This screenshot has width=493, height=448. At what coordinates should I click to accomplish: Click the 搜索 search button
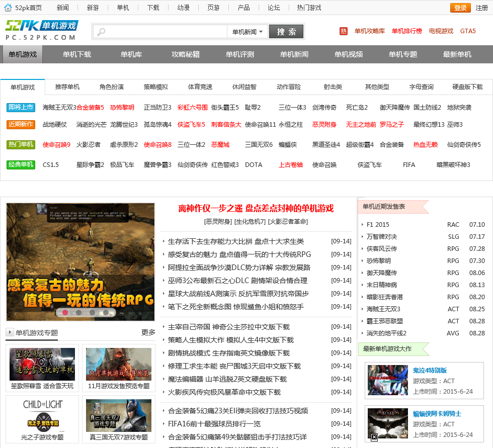286,31
